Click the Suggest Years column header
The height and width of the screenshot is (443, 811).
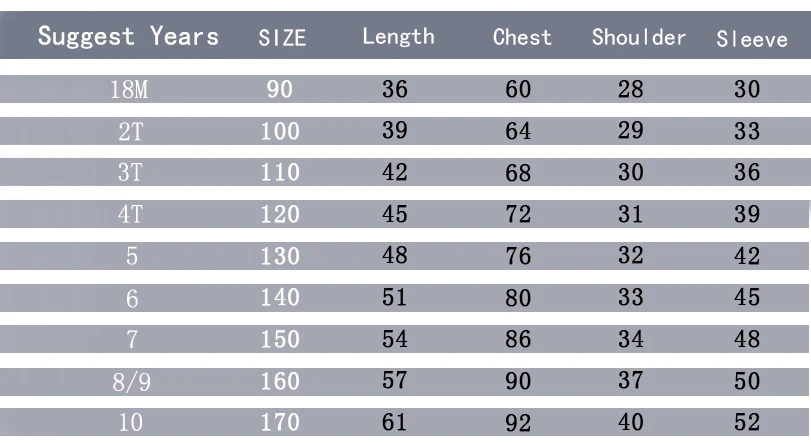(x=128, y=37)
